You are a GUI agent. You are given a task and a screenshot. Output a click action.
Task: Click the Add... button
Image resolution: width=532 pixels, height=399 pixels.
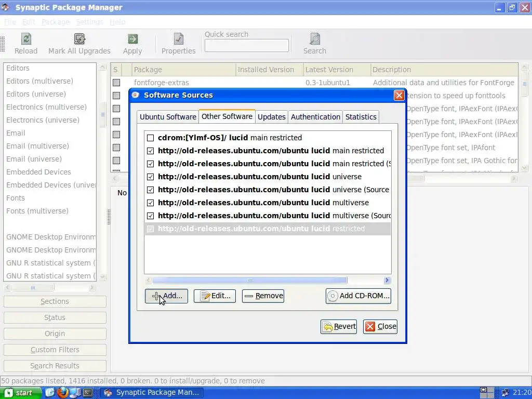pos(167,296)
